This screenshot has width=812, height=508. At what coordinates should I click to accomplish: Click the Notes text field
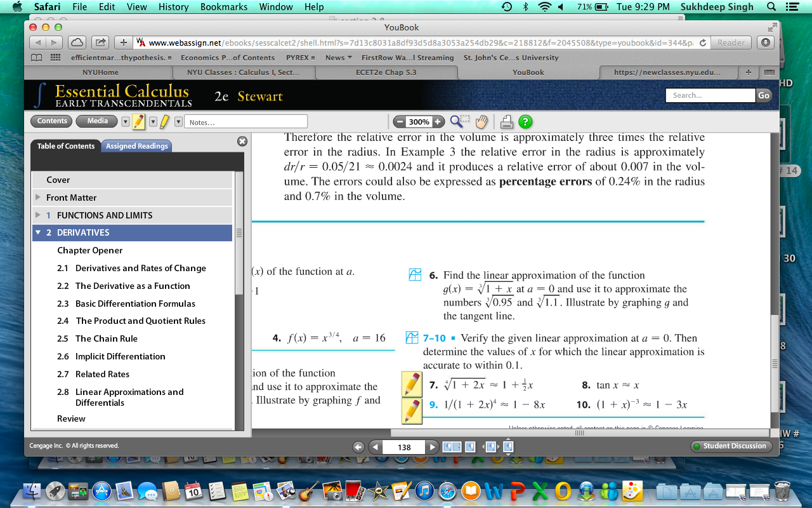point(246,122)
